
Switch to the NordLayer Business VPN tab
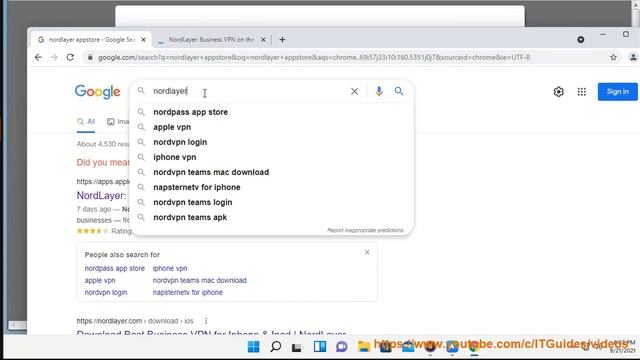(x=211, y=40)
